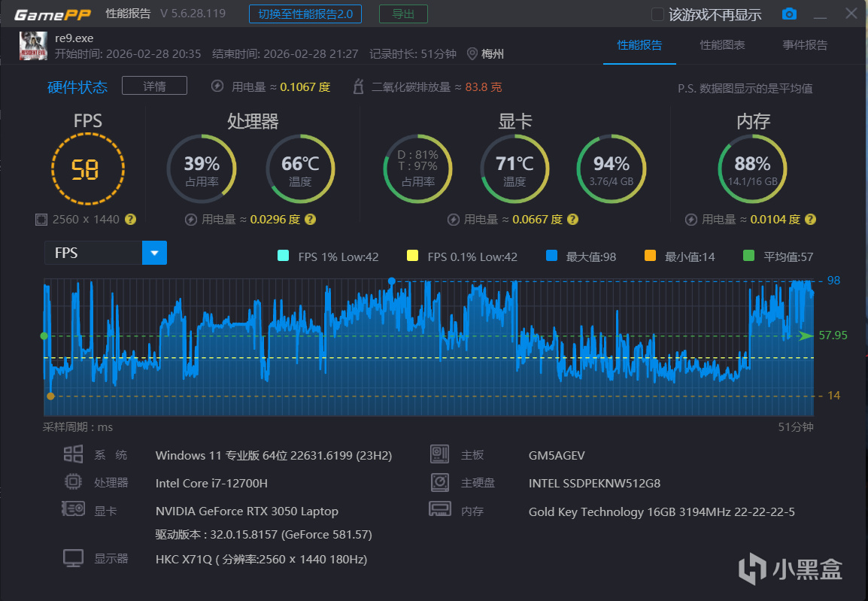
Task: Enable the 该游戏不再显示 checkbox
Action: (657, 14)
